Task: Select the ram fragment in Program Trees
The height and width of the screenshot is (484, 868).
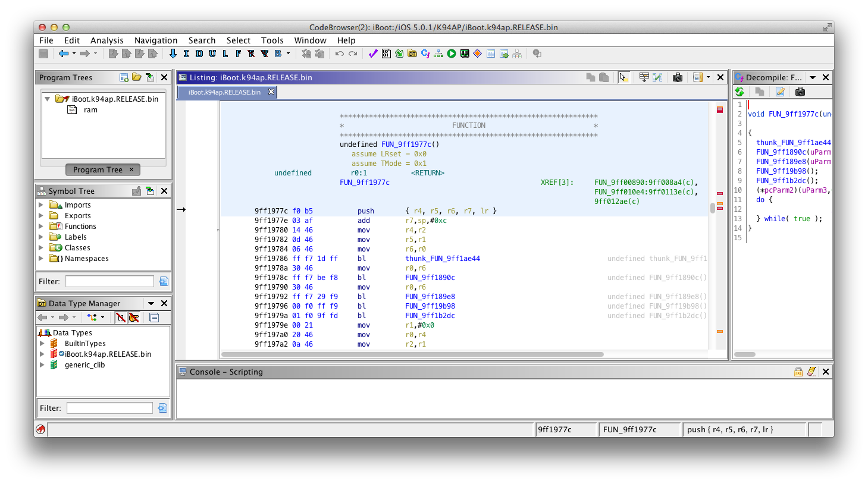Action: [90, 110]
